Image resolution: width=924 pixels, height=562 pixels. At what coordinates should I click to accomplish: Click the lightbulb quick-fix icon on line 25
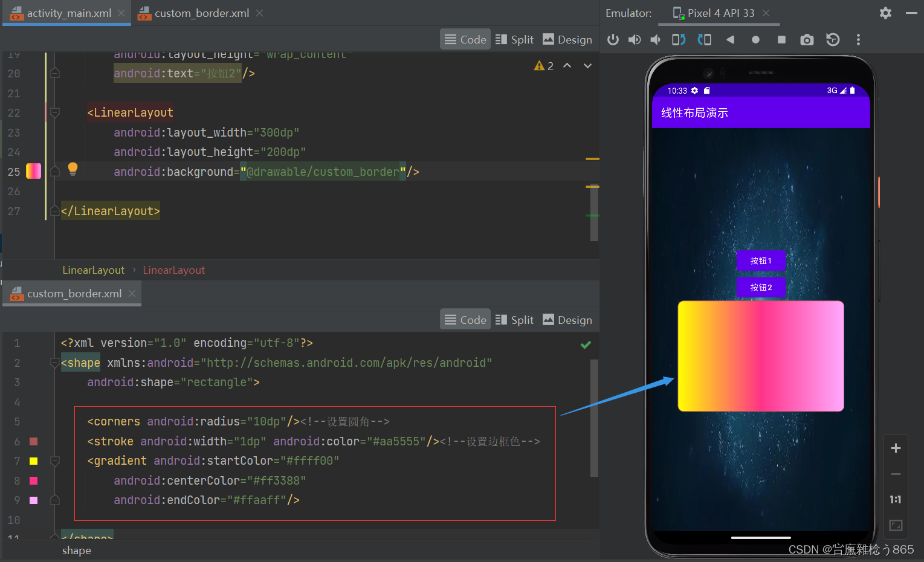pos(73,169)
